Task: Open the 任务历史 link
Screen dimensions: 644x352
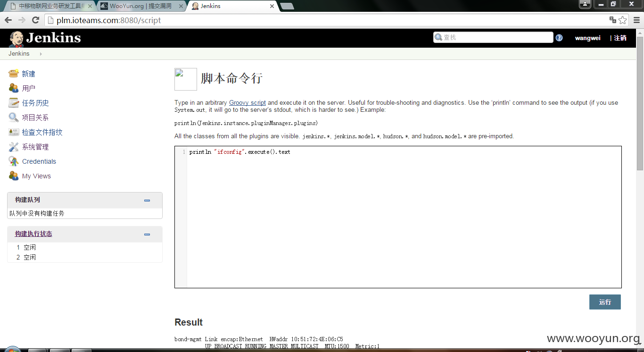Action: (x=35, y=103)
